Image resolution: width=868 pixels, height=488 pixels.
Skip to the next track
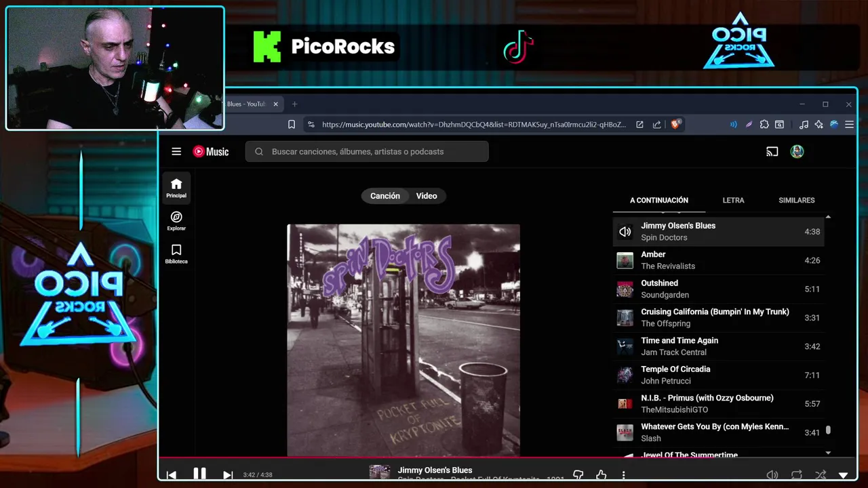coord(228,475)
